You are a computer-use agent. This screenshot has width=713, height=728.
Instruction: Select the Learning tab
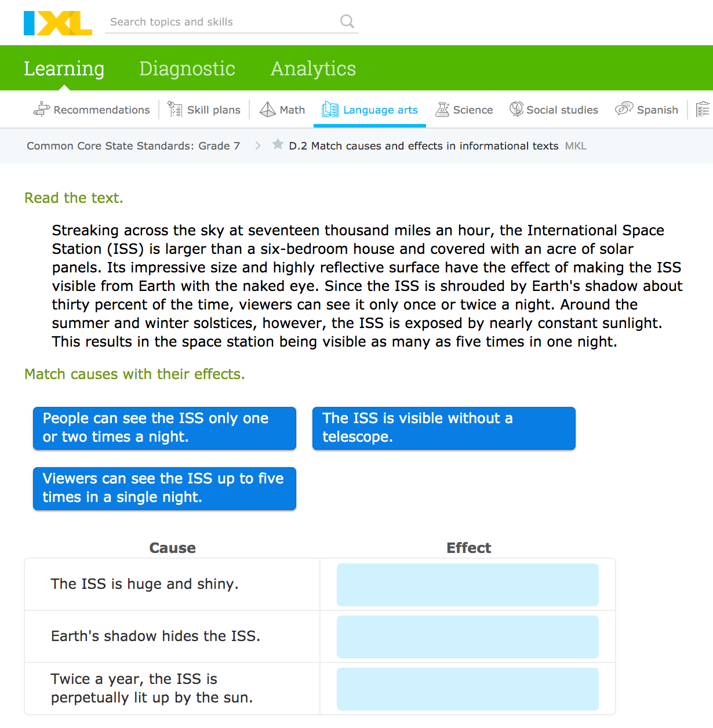coord(64,68)
